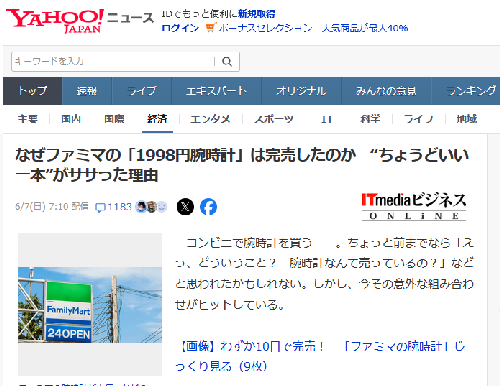Open the トップ tab

(33, 91)
